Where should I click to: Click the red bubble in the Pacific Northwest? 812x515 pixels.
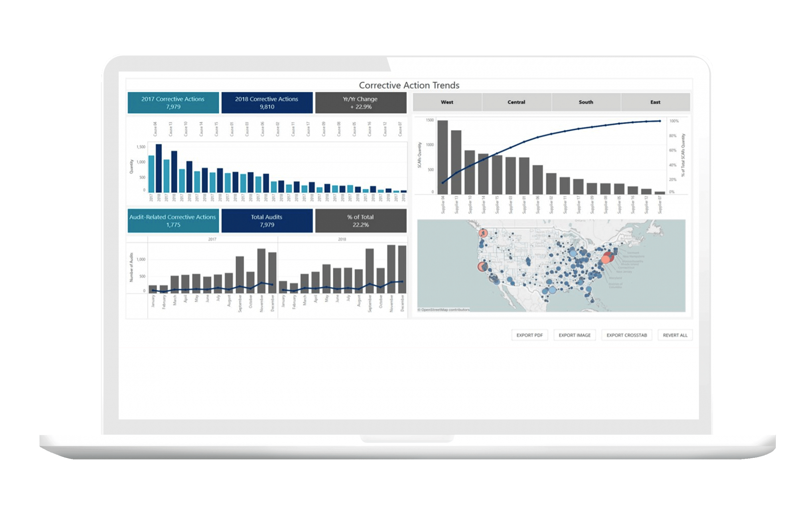[x=483, y=233]
